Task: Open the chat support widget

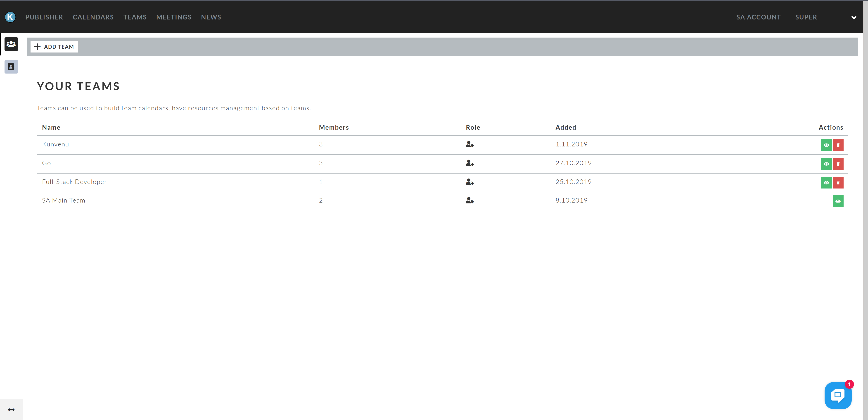Action: 838,395
